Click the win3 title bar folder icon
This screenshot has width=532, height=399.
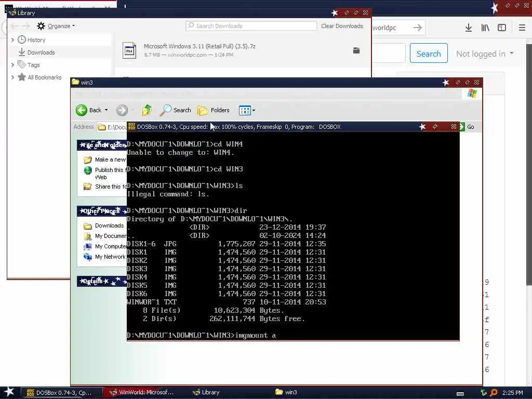[x=75, y=82]
